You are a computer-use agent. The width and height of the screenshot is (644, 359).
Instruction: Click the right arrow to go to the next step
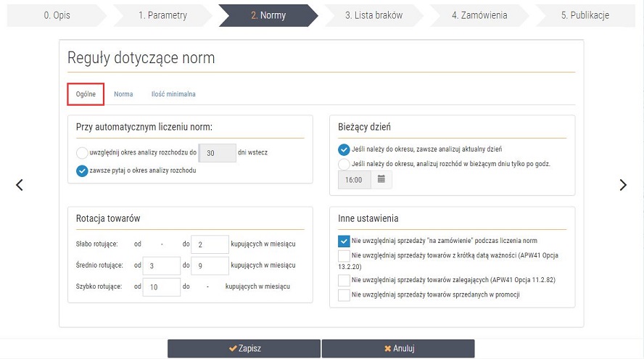coord(623,185)
